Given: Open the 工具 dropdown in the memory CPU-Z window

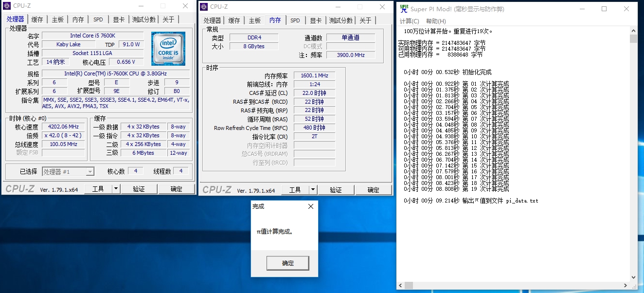Looking at the screenshot, I should pos(295,189).
